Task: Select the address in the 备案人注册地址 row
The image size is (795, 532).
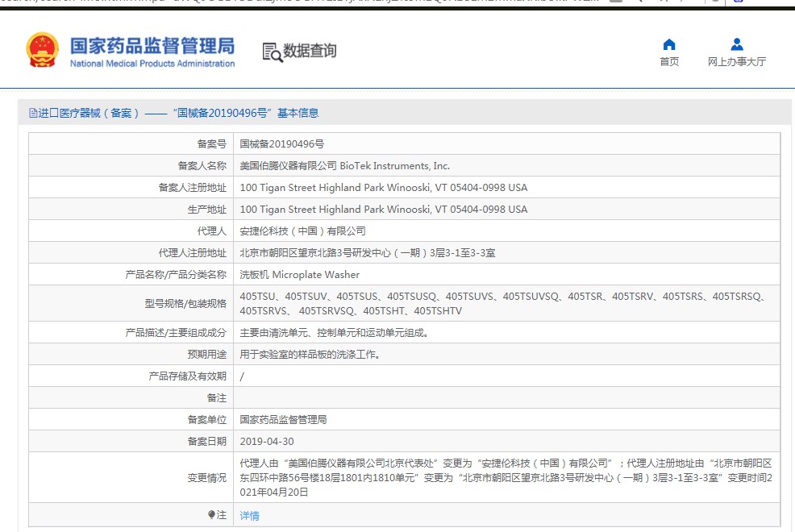Action: point(383,188)
